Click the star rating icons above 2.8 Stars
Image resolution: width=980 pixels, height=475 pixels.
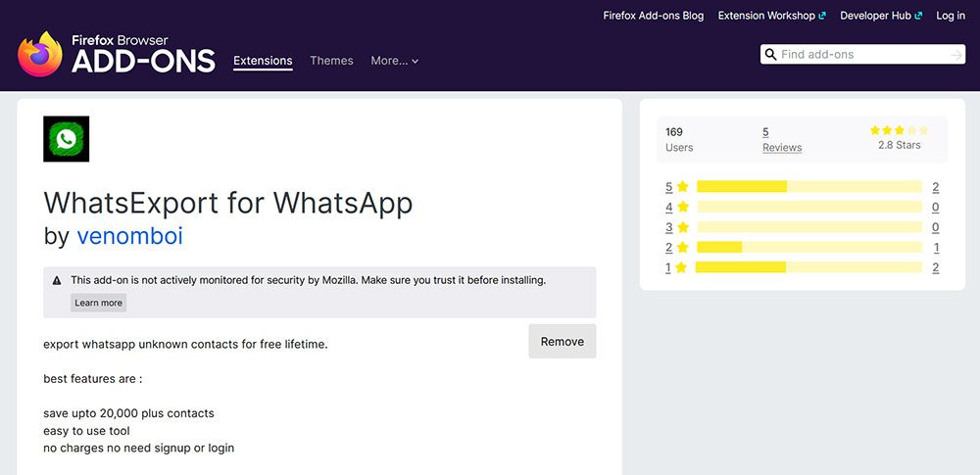tap(900, 130)
